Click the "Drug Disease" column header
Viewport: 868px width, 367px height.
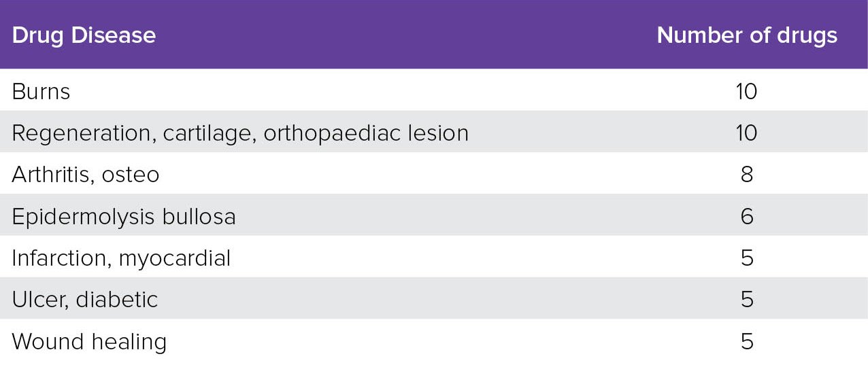[x=84, y=35]
